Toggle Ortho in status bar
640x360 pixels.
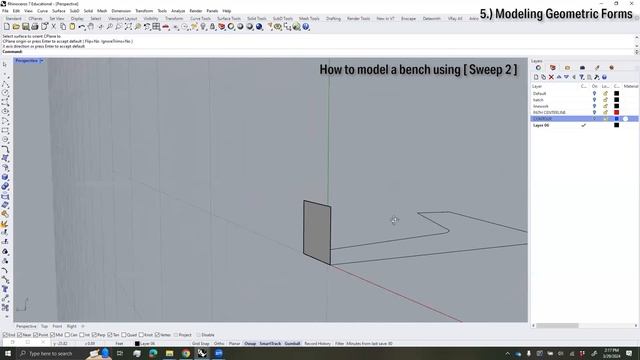click(219, 344)
